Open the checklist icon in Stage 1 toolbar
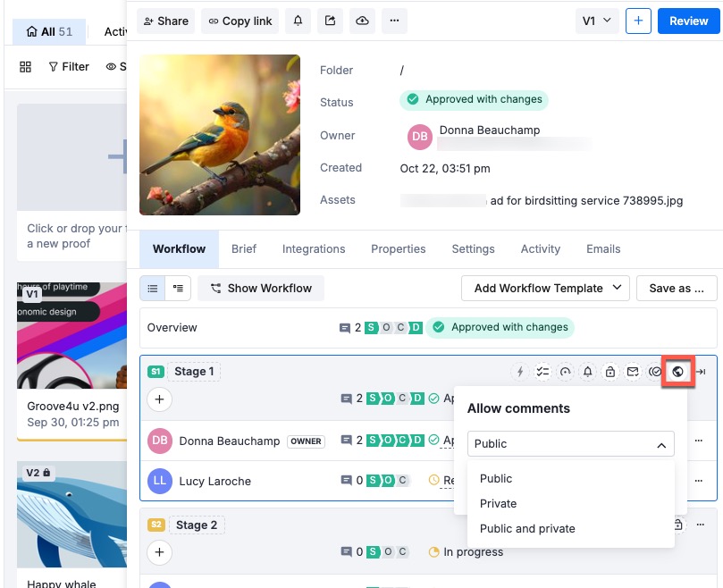The width and height of the screenshot is (723, 588). (x=542, y=371)
